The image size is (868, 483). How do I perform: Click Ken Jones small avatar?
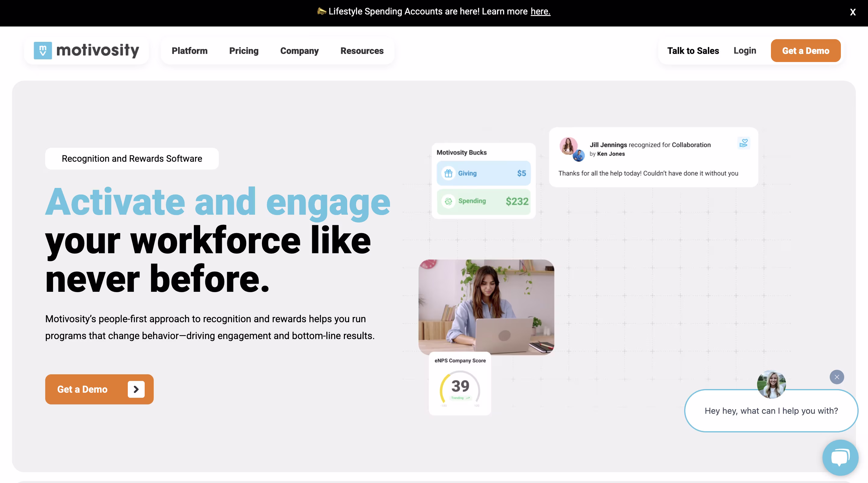pyautogui.click(x=579, y=155)
